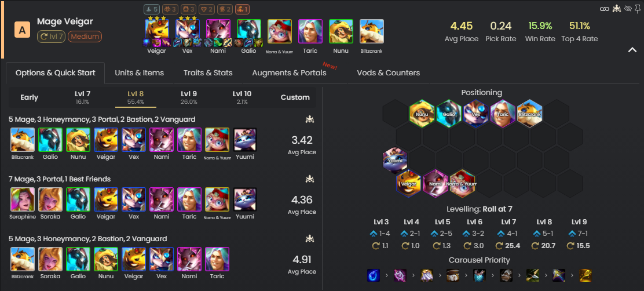Collapse the Mage Veigar comp panel chevron
The image size is (644, 291).
(x=632, y=50)
